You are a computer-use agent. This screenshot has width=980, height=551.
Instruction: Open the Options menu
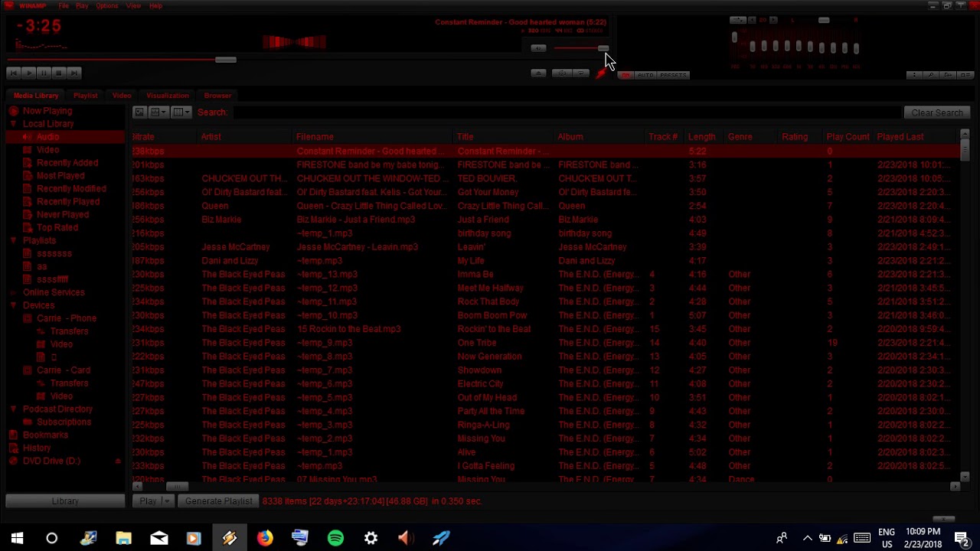point(107,6)
